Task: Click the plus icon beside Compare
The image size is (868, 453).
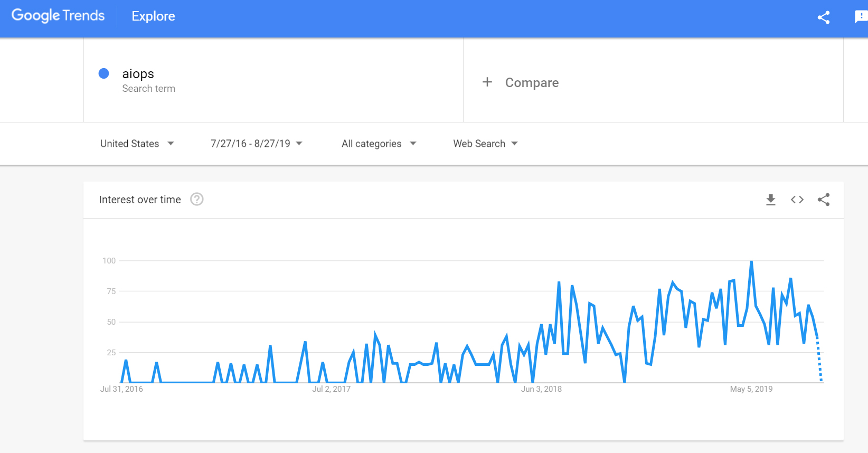Action: (x=487, y=82)
